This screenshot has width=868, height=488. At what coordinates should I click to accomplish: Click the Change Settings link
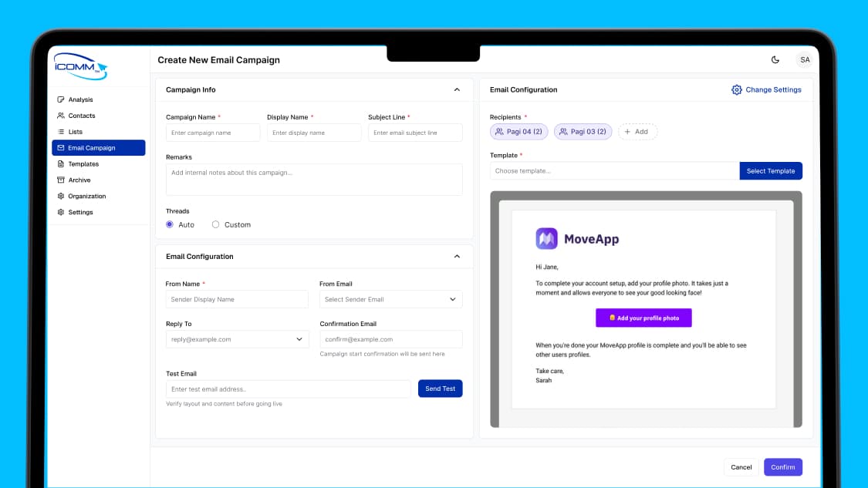point(766,89)
